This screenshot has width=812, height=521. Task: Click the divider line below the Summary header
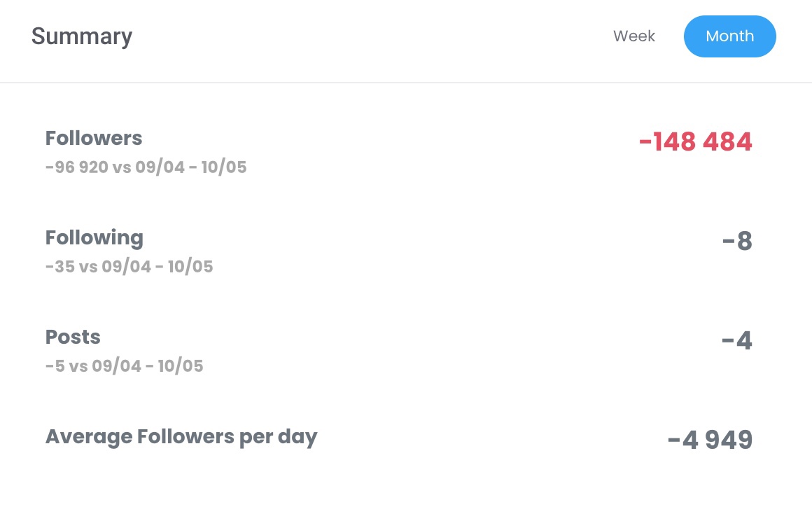(406, 83)
